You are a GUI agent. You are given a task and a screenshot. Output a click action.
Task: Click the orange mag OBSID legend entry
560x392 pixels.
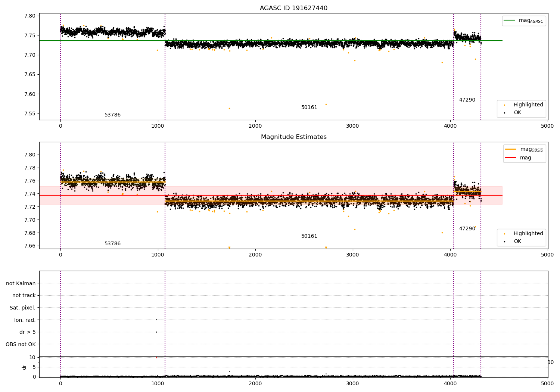[524, 149]
